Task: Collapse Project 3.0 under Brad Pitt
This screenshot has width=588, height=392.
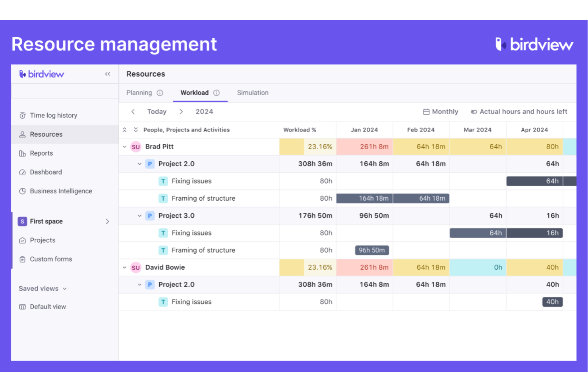Action: click(x=139, y=216)
